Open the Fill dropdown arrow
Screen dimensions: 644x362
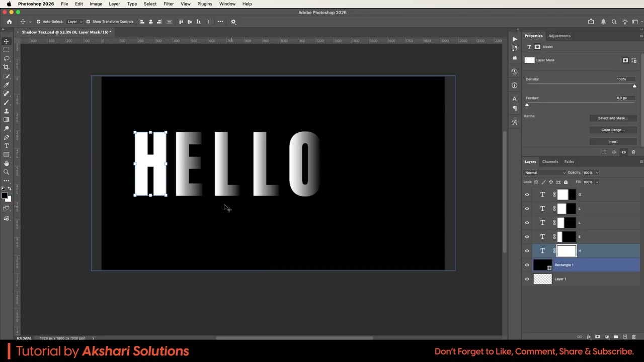coord(597,182)
